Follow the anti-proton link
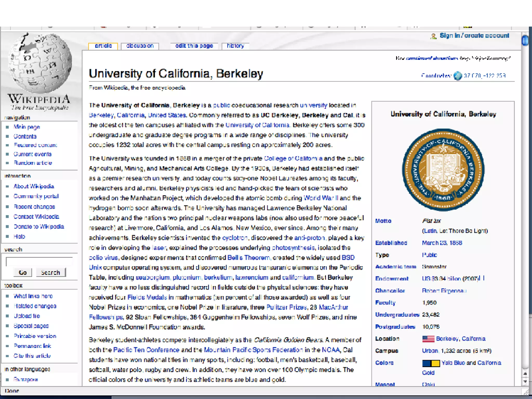532x399 pixels. coord(310,238)
